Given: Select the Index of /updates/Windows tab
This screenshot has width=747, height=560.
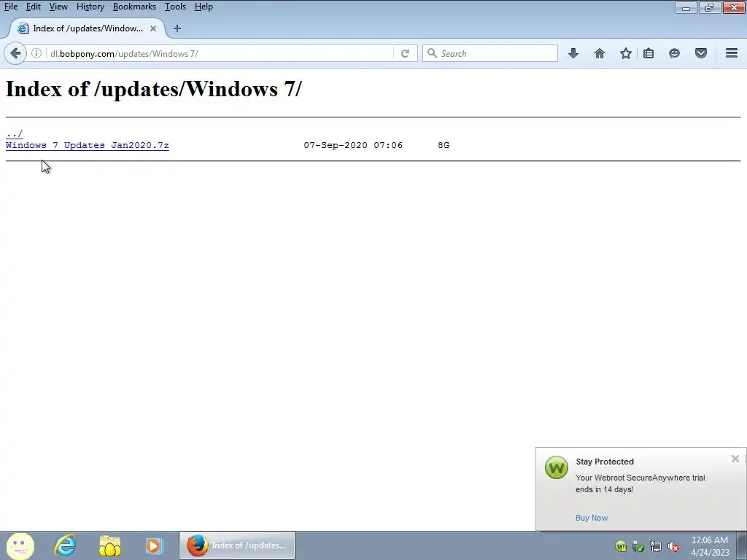Looking at the screenshot, I should pos(88,28).
